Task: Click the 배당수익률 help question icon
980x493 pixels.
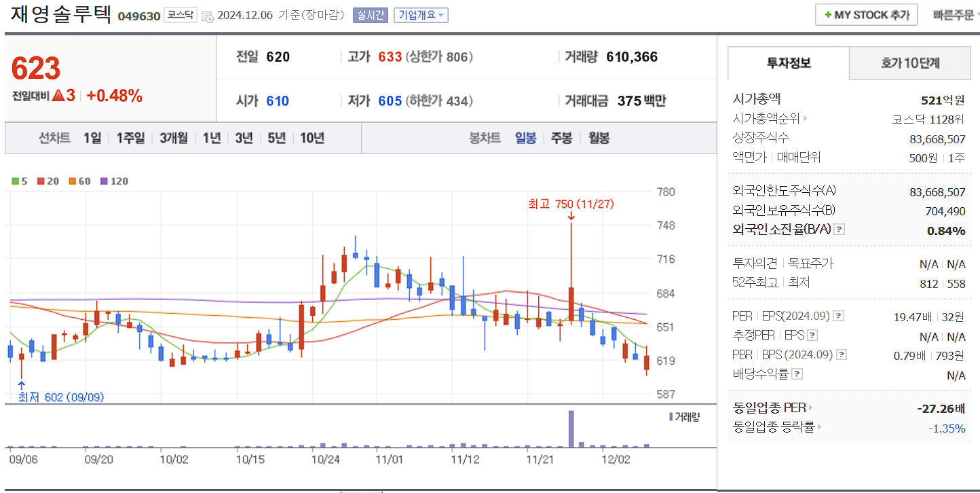Action: [x=797, y=373]
